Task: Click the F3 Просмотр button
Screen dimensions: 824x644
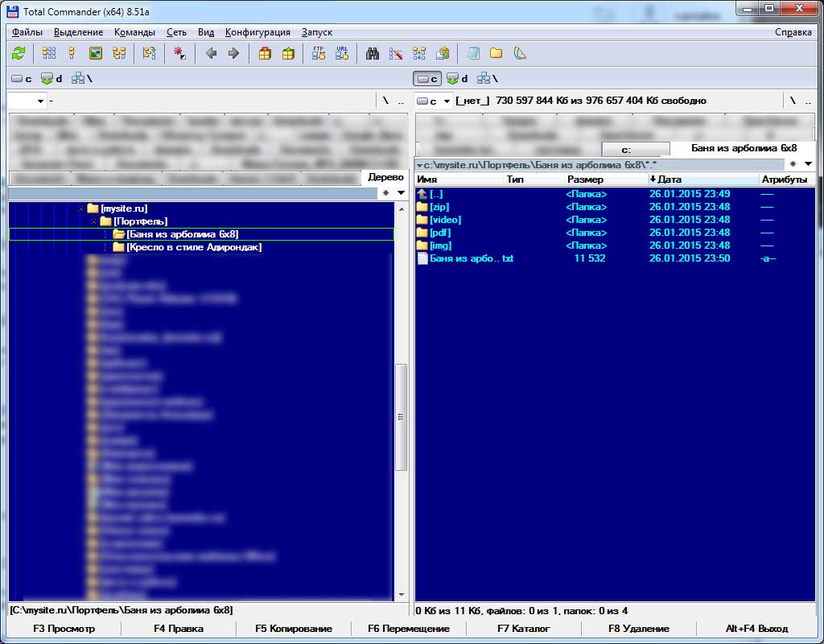Action: tap(64, 628)
